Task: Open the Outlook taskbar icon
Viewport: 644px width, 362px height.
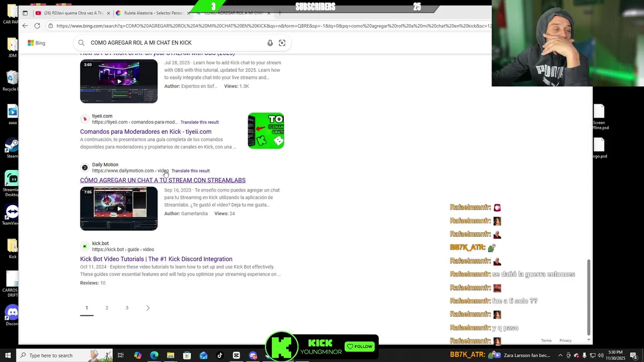Action: 203,355
